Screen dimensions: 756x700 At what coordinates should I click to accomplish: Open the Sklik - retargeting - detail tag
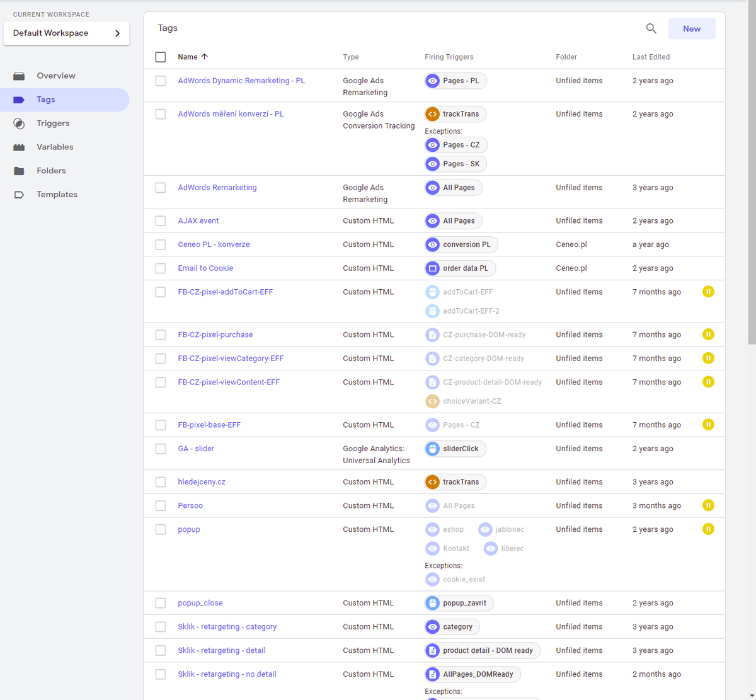[222, 650]
